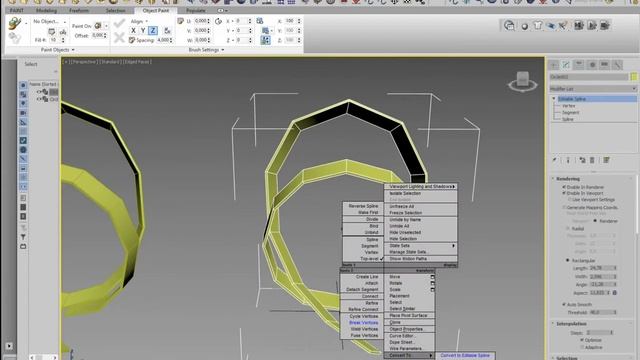Toggle Generate Mapping Coords checkbox
The width and height of the screenshot is (640, 360).
(x=564, y=207)
